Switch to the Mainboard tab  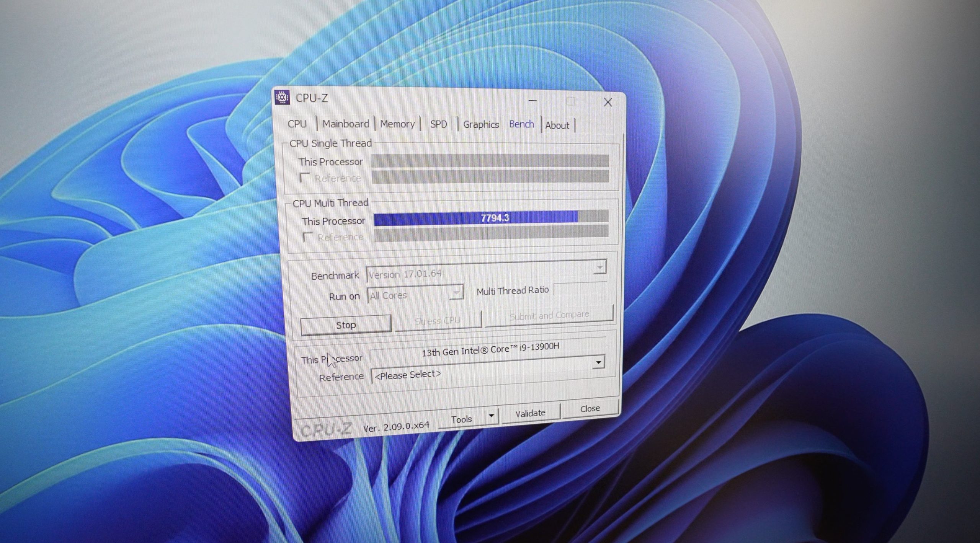point(346,124)
